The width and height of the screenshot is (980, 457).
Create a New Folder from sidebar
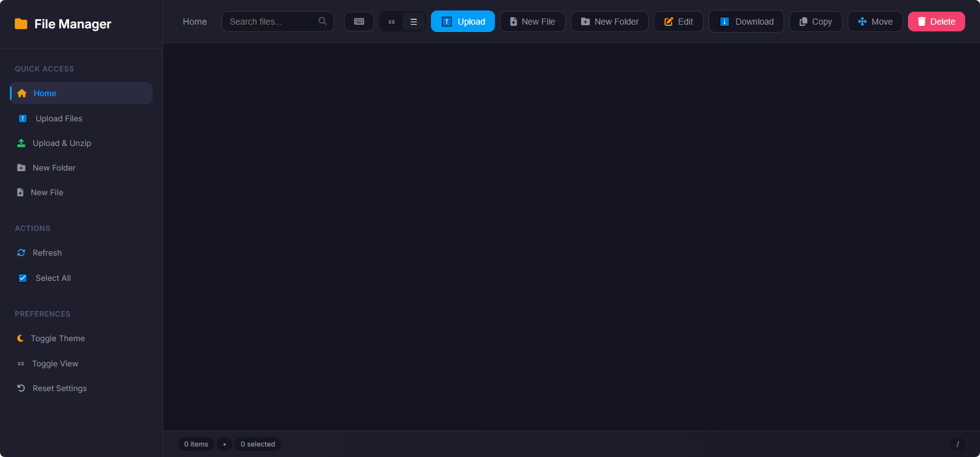tap(81, 168)
